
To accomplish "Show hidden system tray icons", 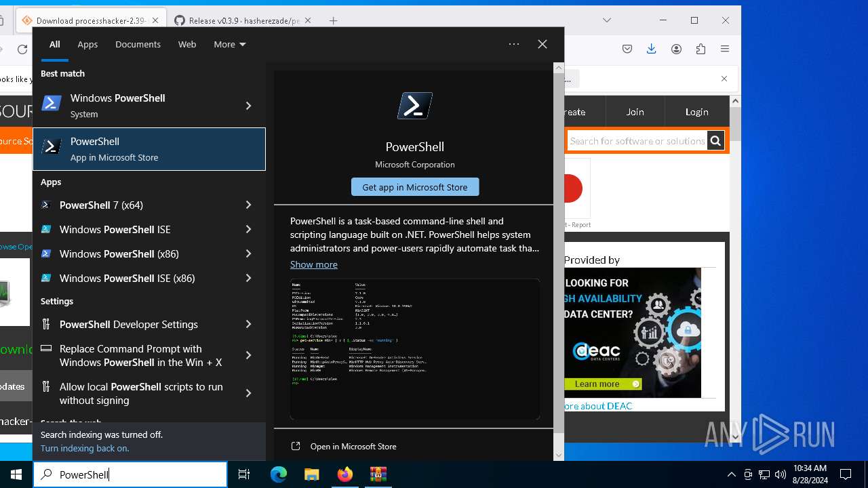I will click(731, 474).
